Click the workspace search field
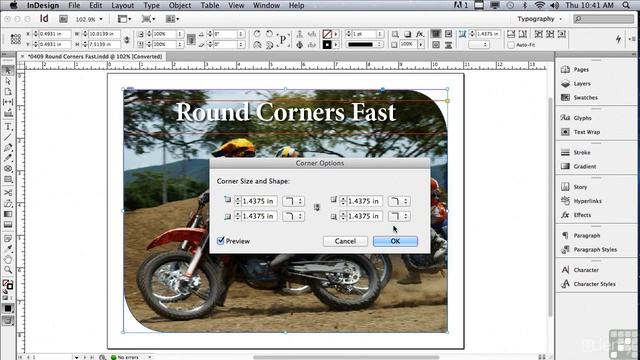Viewport: 640px width, 360px height. pyautogui.click(x=604, y=19)
